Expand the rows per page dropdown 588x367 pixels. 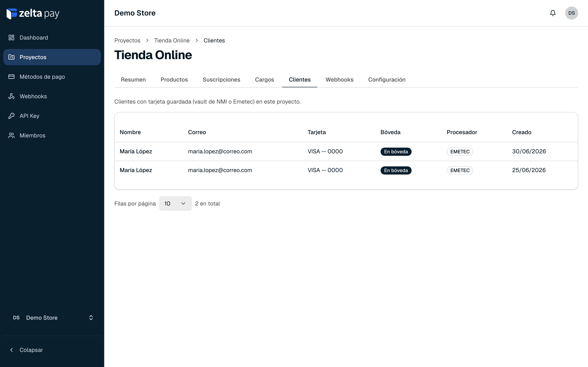175,203
